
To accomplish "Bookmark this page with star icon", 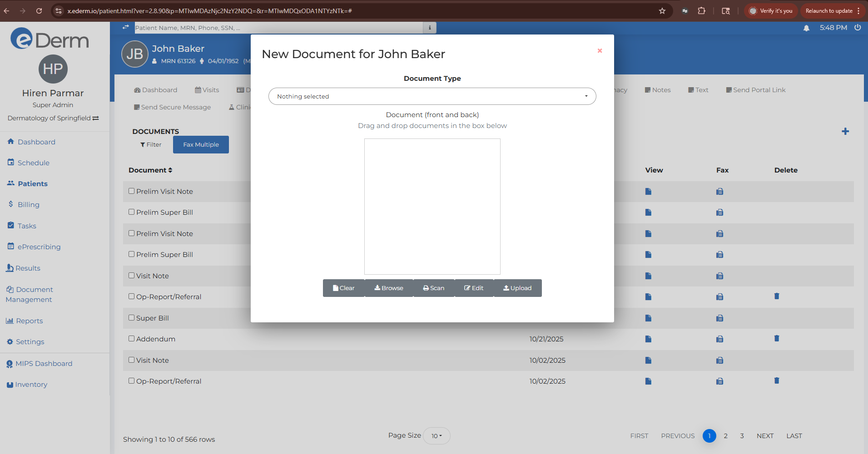I will (x=662, y=11).
